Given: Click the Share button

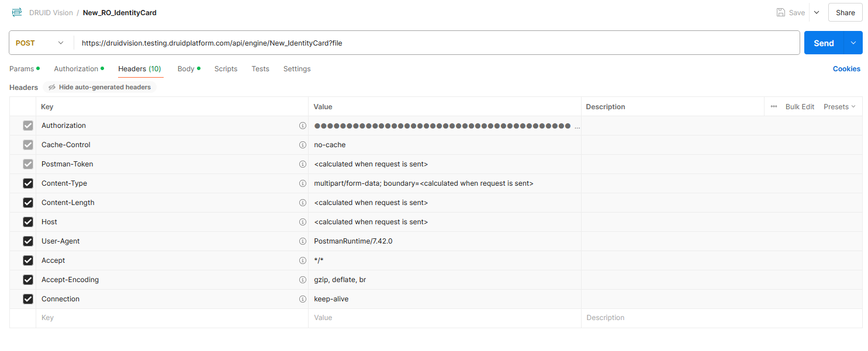Looking at the screenshot, I should point(845,12).
